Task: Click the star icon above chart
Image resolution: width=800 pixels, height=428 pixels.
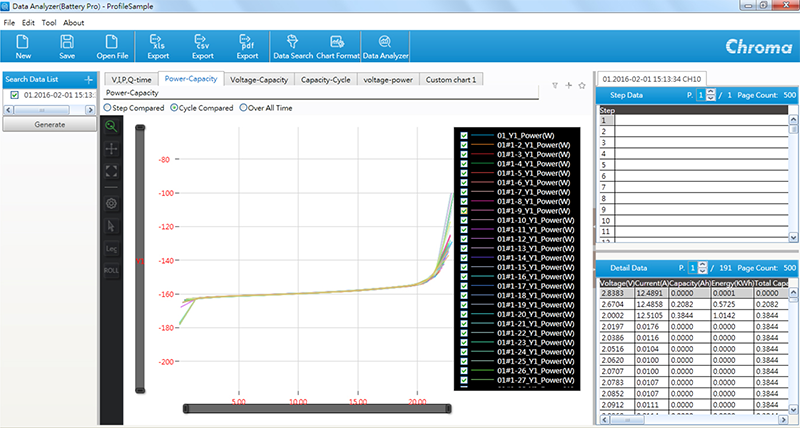Action: (x=581, y=86)
